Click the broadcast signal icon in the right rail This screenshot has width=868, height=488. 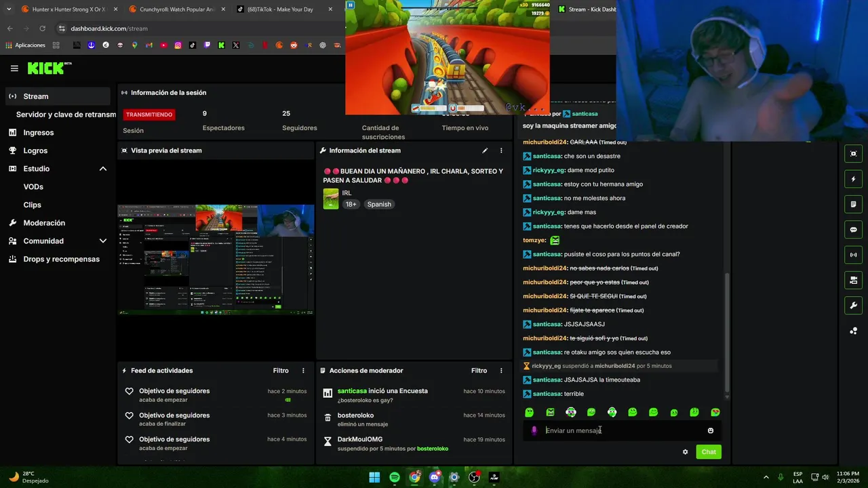tap(853, 255)
